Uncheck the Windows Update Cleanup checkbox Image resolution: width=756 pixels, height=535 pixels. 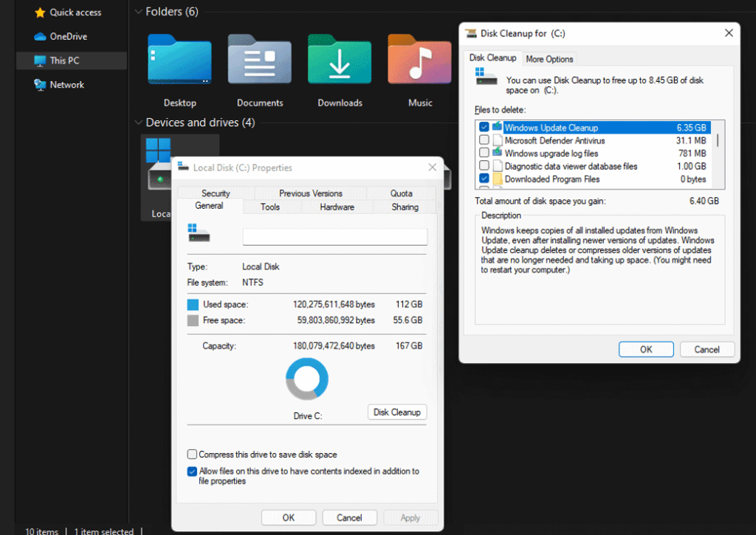click(484, 128)
